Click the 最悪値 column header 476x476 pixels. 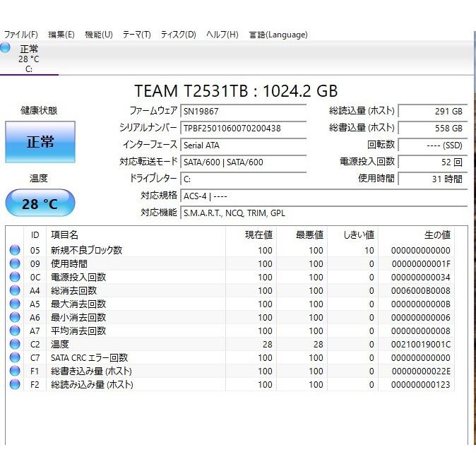pyautogui.click(x=302, y=235)
